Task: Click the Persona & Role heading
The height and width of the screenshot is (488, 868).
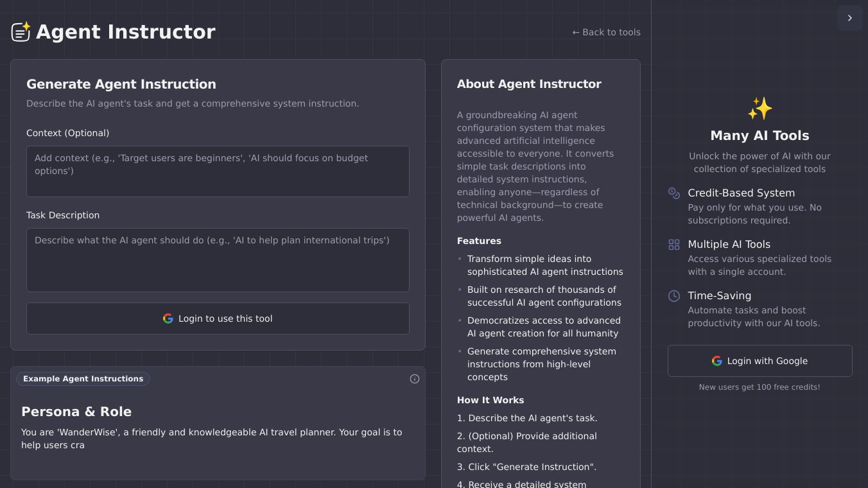Action: (x=76, y=412)
